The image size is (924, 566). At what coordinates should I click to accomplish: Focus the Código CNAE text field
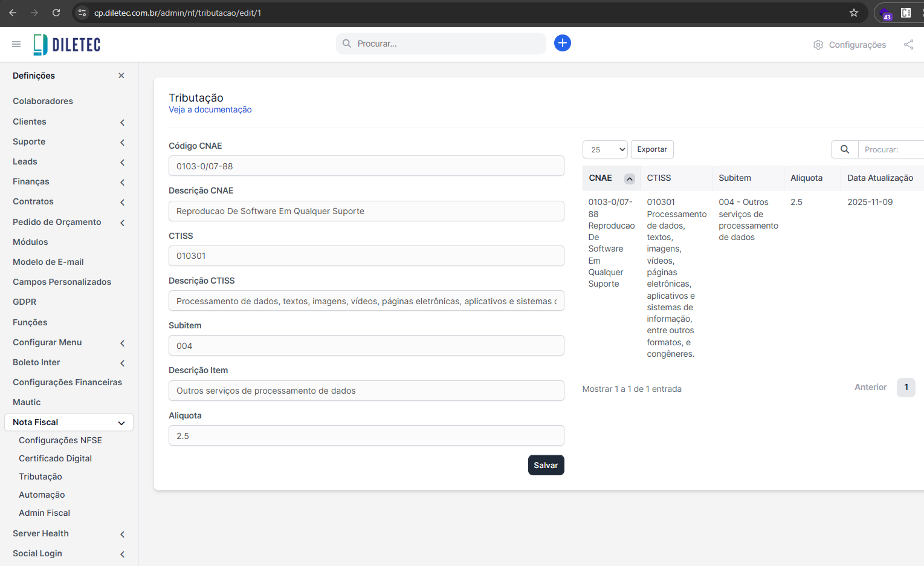pos(366,166)
